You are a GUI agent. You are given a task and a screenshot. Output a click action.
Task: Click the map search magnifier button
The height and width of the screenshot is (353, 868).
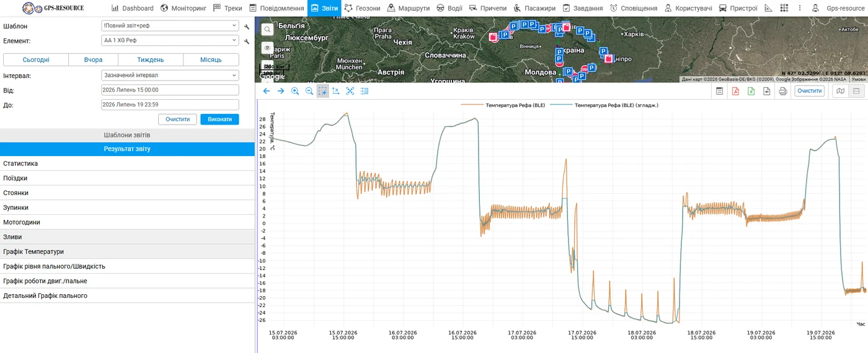pyautogui.click(x=267, y=29)
